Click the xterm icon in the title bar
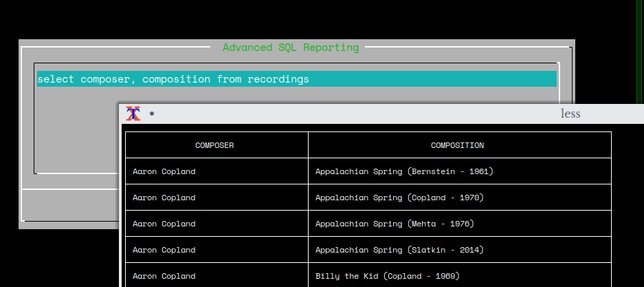Image resolution: width=644 pixels, height=287 pixels. 133,114
